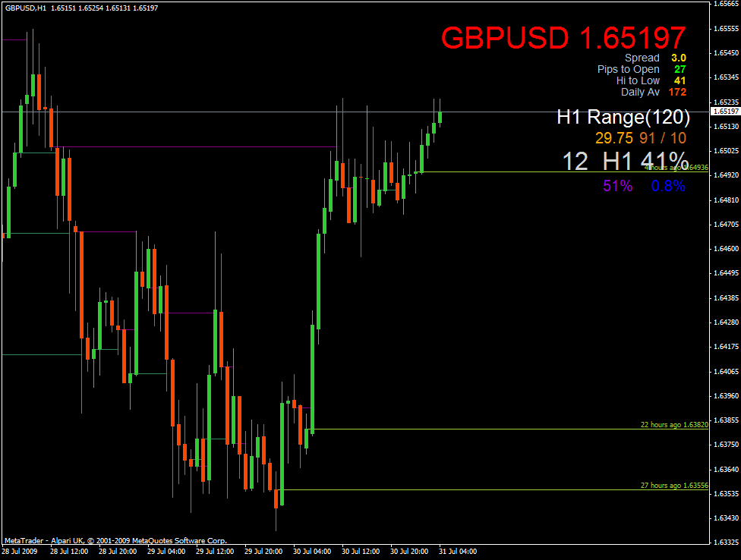Click the blue 0.8% value

[x=668, y=186]
